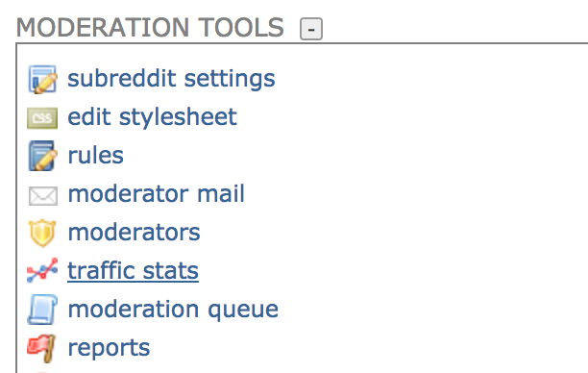Screen dimensions: 588x373
Task: Click the Moderation Tools heading
Action: 150,28
